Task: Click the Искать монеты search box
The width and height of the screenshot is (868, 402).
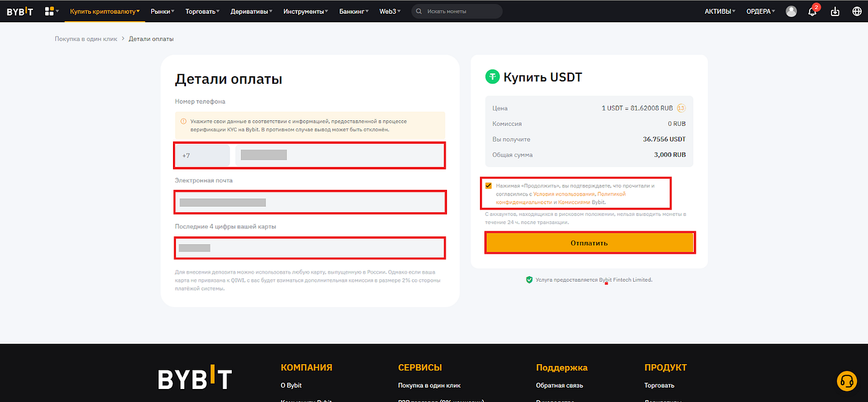Action: click(457, 11)
